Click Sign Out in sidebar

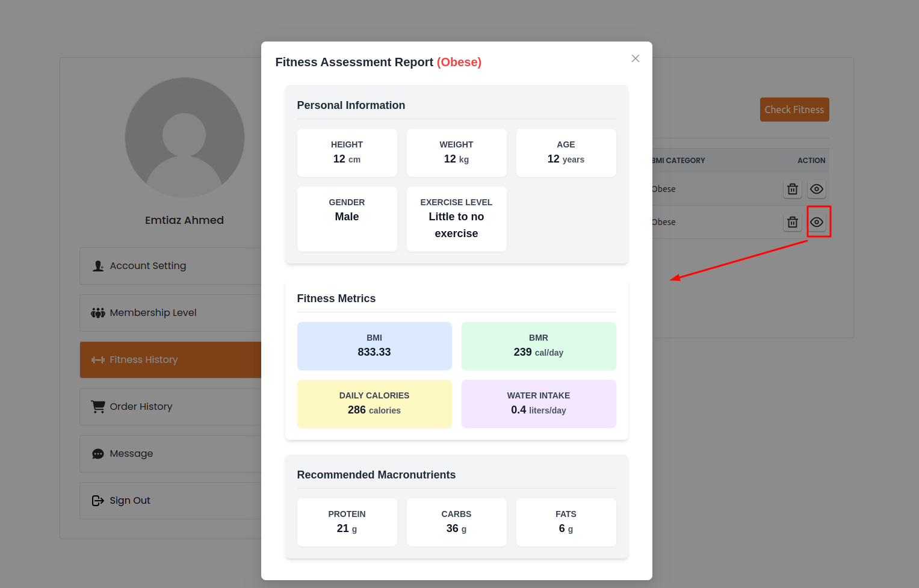(x=130, y=501)
